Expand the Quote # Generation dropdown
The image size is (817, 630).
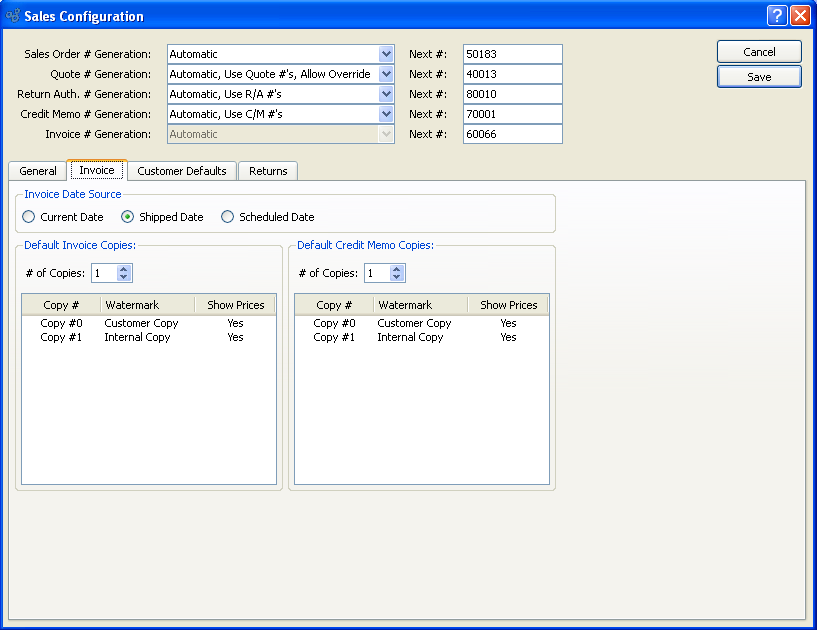point(386,74)
